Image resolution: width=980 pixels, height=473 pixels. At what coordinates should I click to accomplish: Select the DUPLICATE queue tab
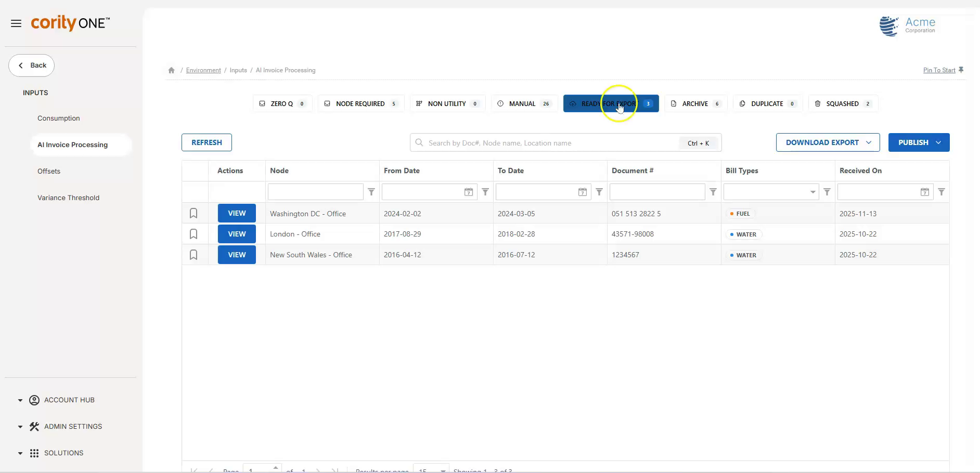click(x=768, y=103)
